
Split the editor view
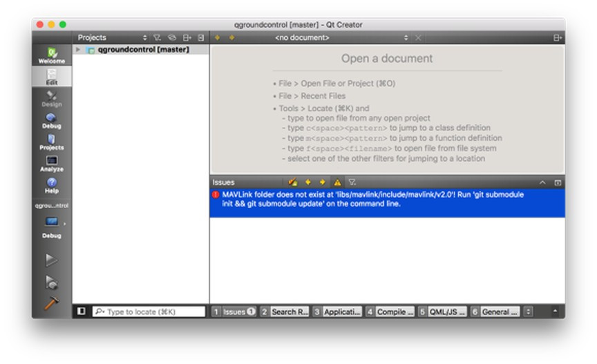tap(558, 37)
